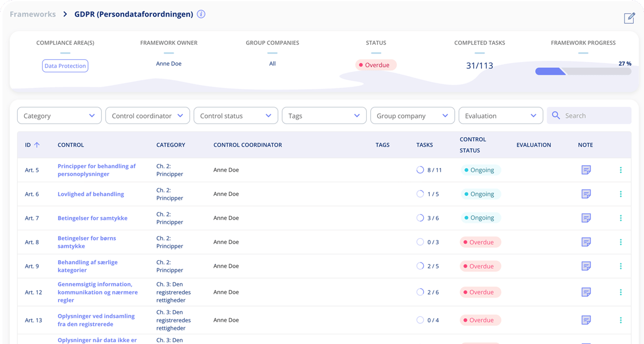
Task: Open 'Oplysninger ved indsamling fra den registrerede' control
Action: coord(96,320)
